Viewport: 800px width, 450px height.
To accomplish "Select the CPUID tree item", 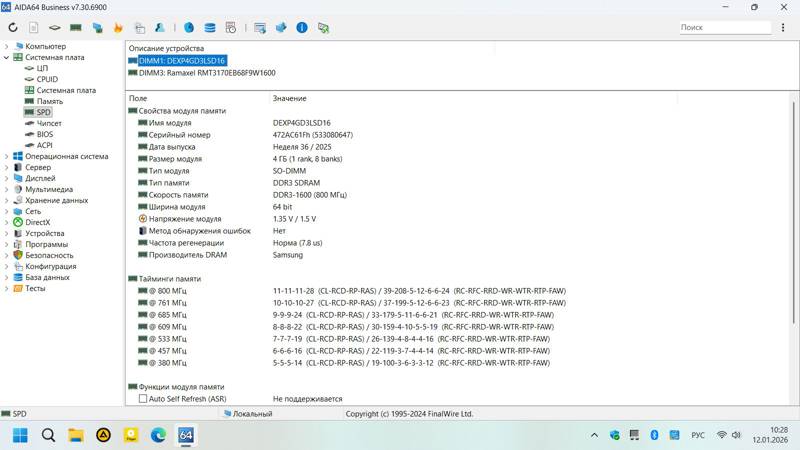I will 47,80.
